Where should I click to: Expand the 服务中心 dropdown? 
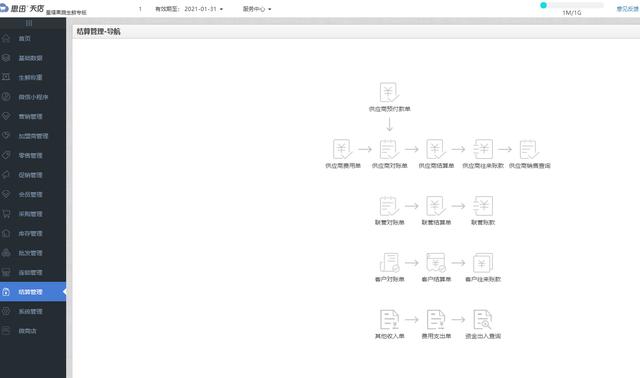point(257,9)
